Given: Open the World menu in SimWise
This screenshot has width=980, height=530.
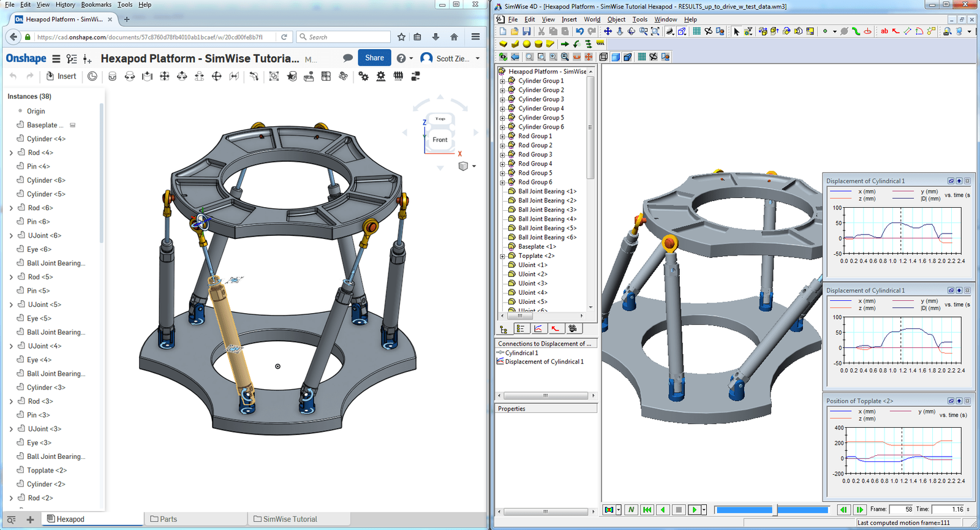Looking at the screenshot, I should click(x=592, y=20).
